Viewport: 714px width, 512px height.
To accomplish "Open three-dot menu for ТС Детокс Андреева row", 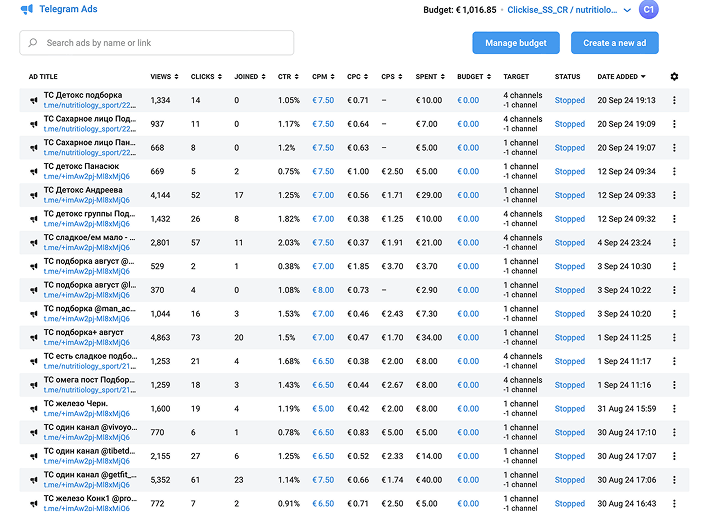I will (674, 195).
